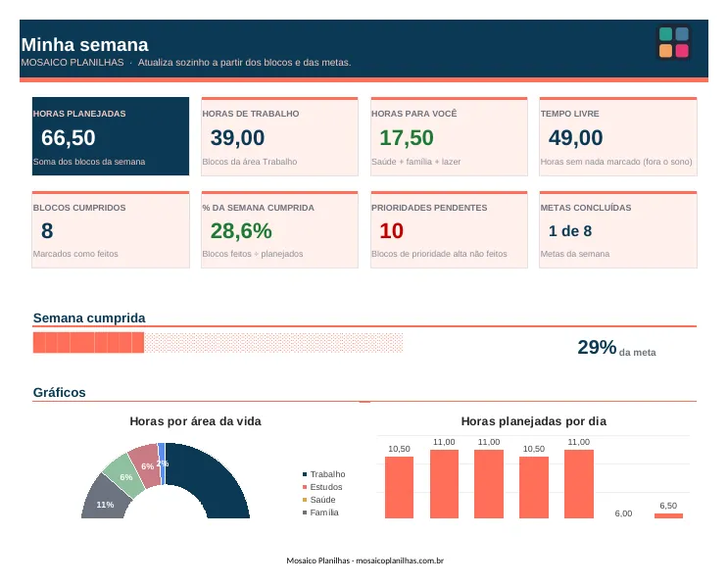Screen dimensions: 728x585
Task: Click 'Atualiza sozinho a partir dos blocos' text
Action: pyautogui.click(x=215, y=62)
